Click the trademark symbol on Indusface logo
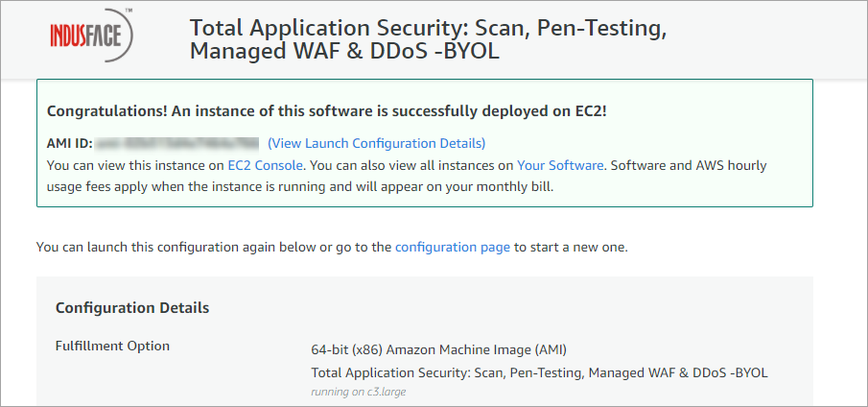868x407 pixels. point(129,11)
